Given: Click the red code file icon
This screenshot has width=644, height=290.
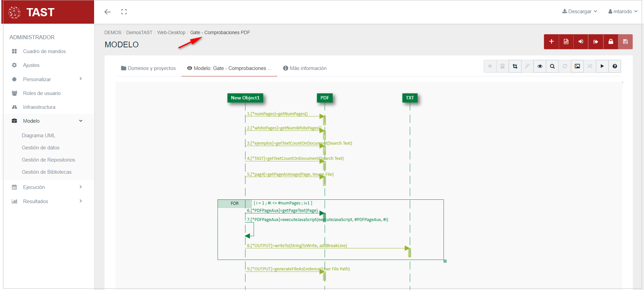Looking at the screenshot, I should tap(566, 42).
